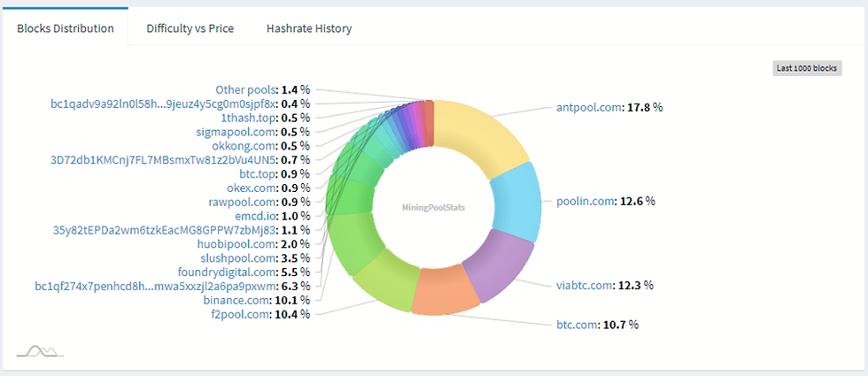
Task: Open the okex.com link
Action: point(250,188)
